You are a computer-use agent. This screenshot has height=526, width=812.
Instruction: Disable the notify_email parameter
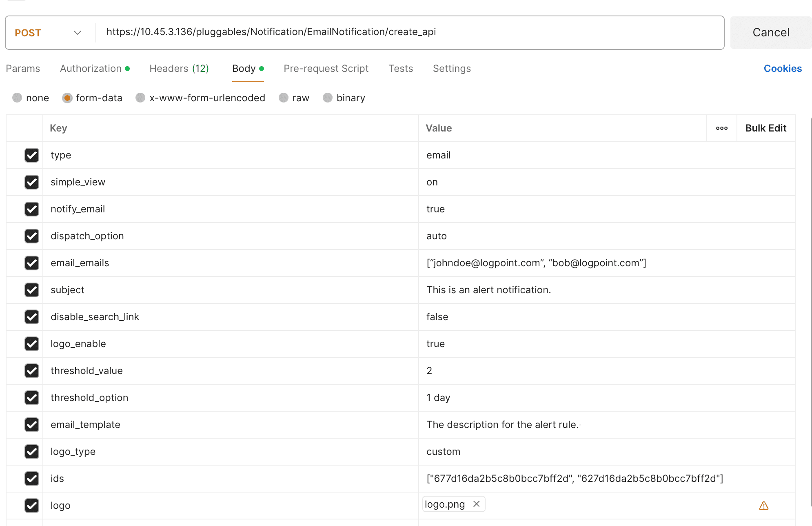click(32, 209)
